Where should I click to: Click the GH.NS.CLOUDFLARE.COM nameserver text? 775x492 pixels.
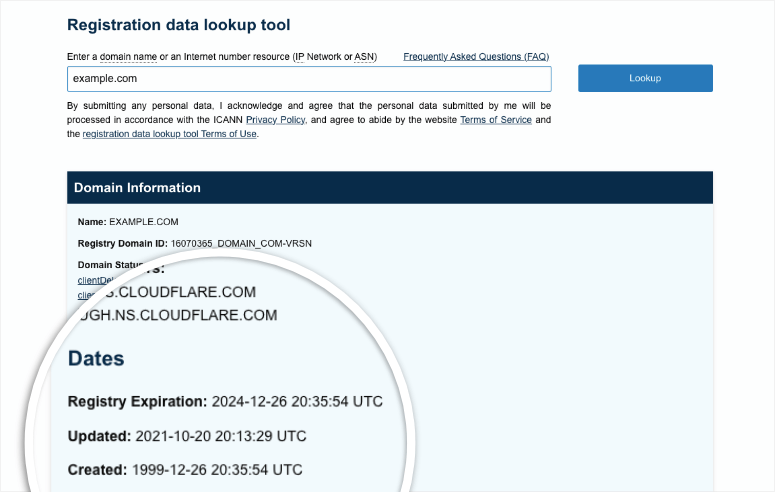pyautogui.click(x=178, y=315)
